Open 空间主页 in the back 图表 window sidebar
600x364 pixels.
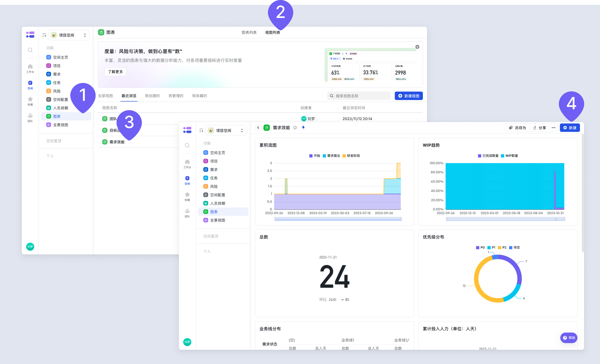coord(66,57)
